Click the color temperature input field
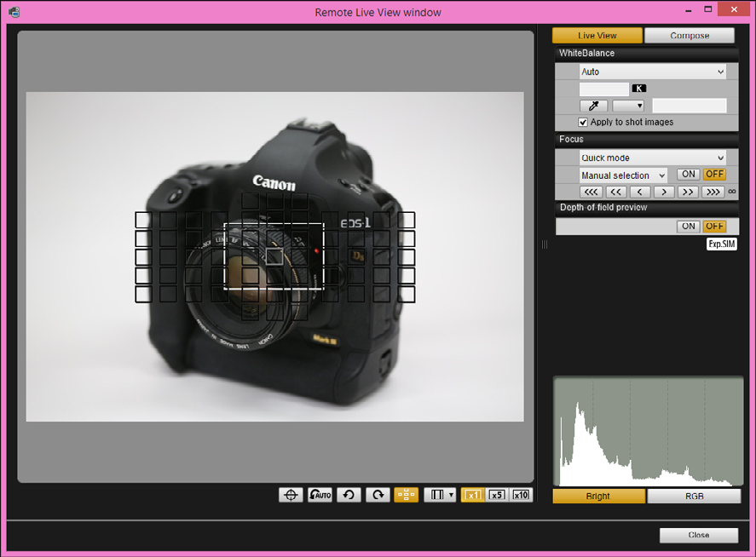The width and height of the screenshot is (756, 557). (604, 89)
